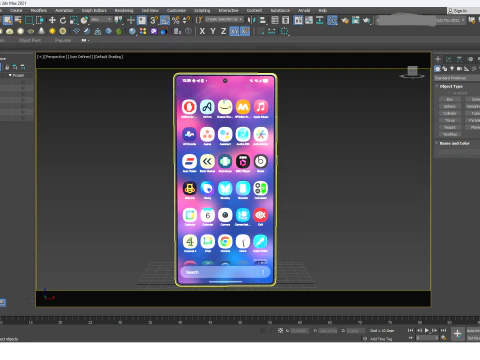Open the Create Selection Set dropdown
This screenshot has width=480, height=360.
point(223,19)
